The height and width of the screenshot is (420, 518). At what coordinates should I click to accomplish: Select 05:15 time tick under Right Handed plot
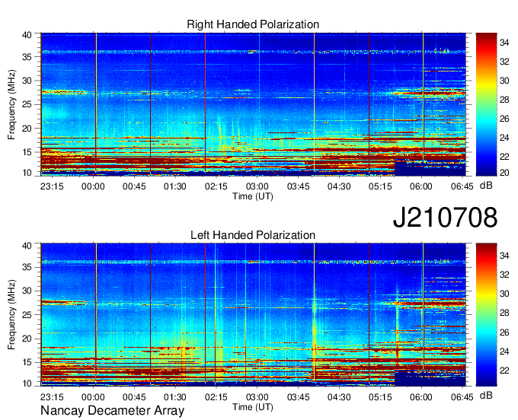(380, 186)
